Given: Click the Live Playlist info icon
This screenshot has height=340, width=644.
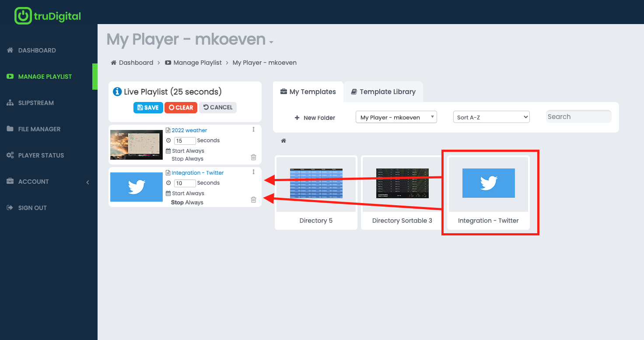Looking at the screenshot, I should (x=117, y=92).
